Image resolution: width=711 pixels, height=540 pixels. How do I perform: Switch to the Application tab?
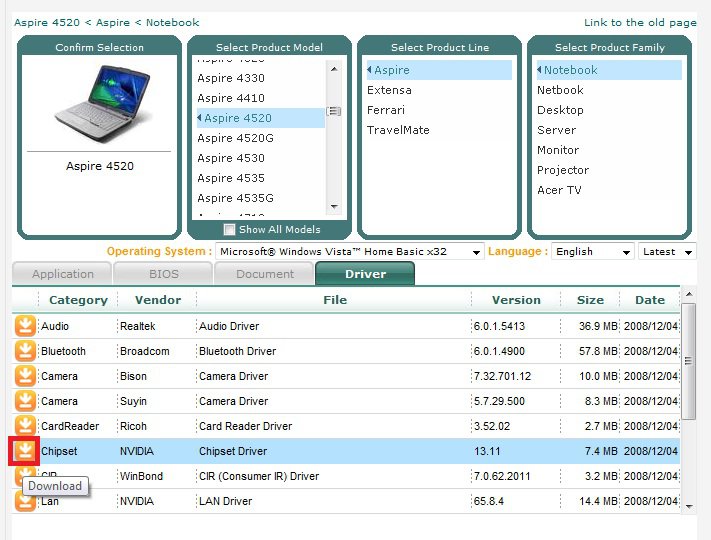tap(63, 274)
